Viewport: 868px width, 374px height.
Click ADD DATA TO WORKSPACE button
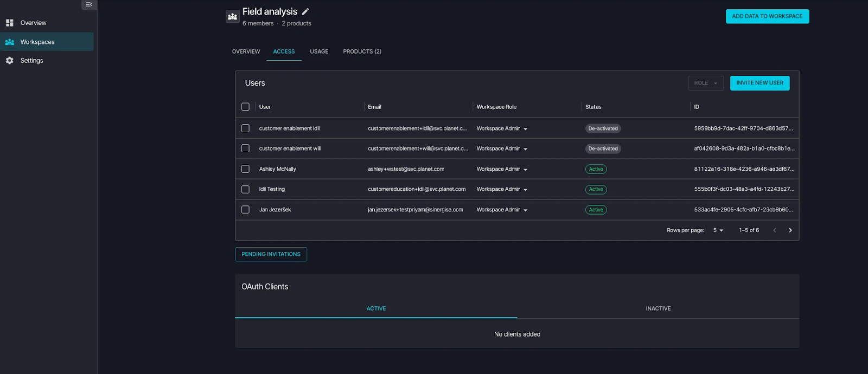click(767, 16)
